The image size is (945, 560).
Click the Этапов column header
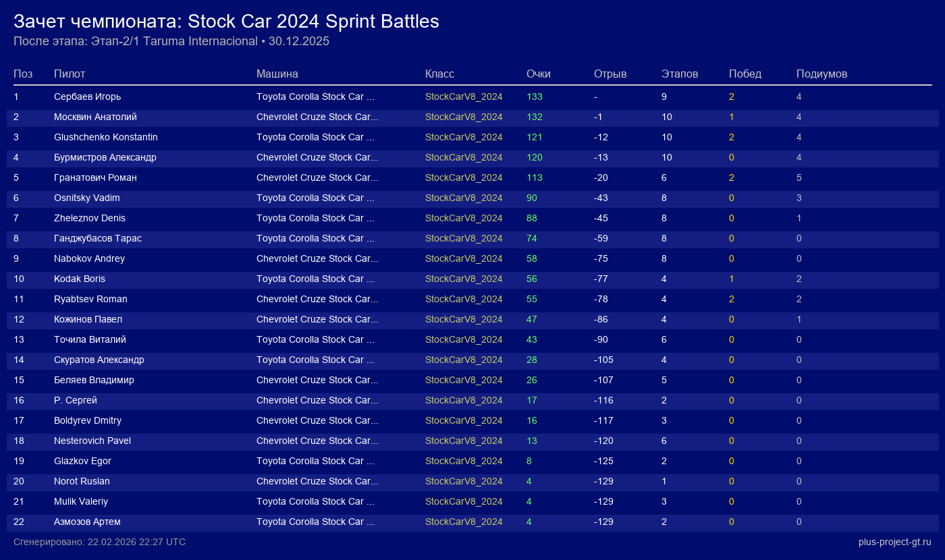[679, 74]
